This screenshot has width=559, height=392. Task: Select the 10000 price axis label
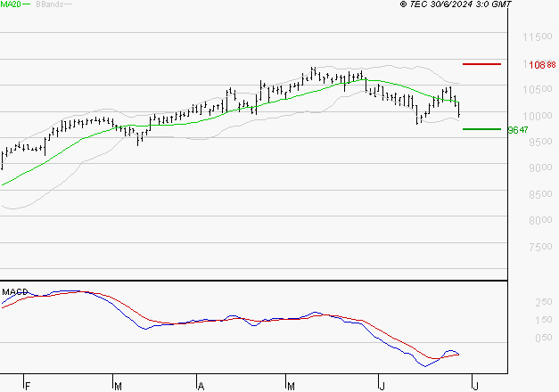coord(538,116)
